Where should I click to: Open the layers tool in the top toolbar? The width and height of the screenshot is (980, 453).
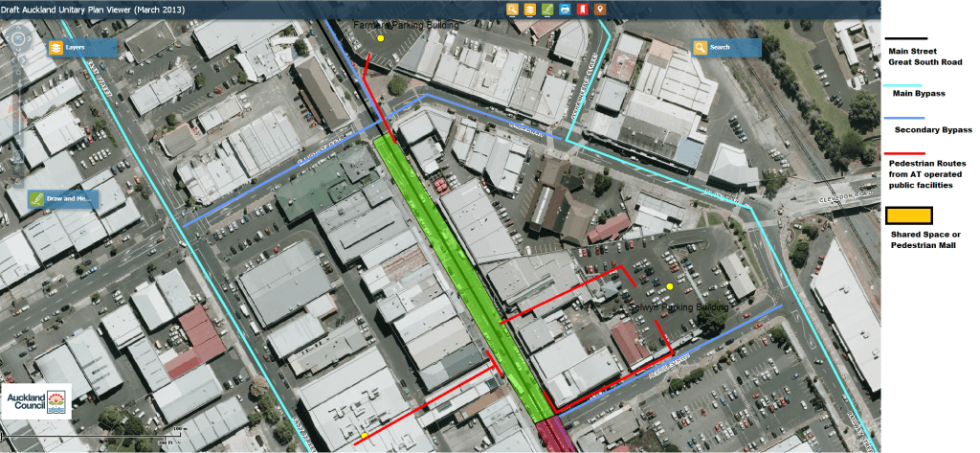pos(530,9)
